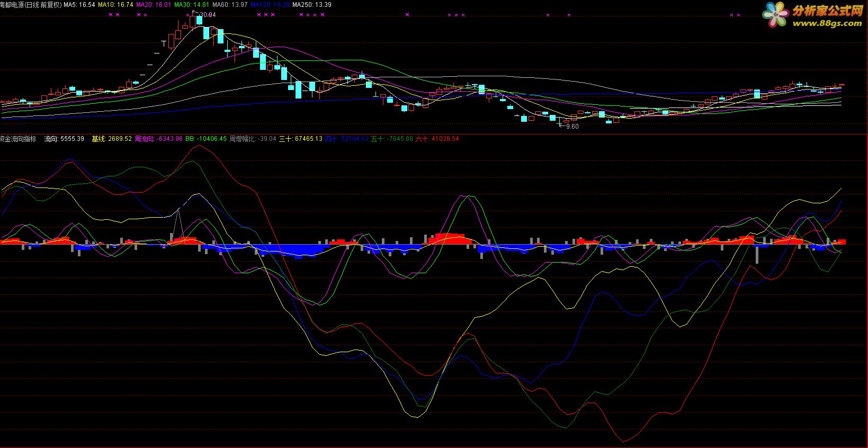
Task: Select the MA120: 16.28 indicator label
Action: tap(270, 4)
